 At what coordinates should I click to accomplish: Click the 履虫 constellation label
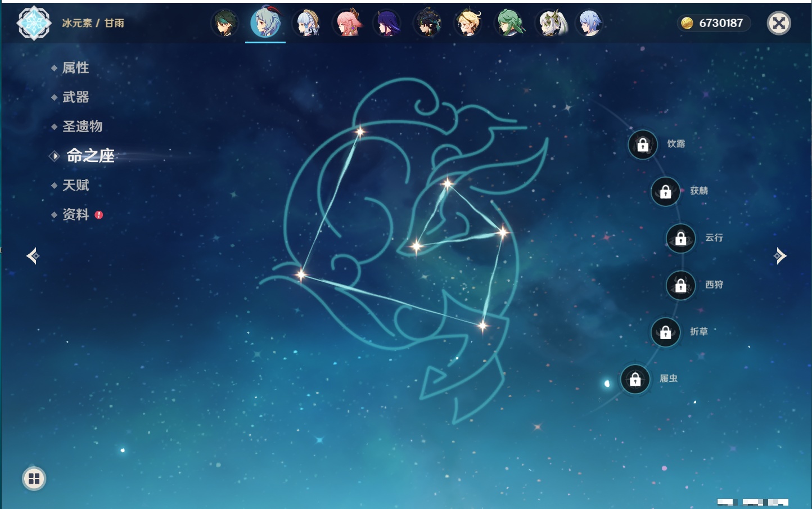click(669, 379)
